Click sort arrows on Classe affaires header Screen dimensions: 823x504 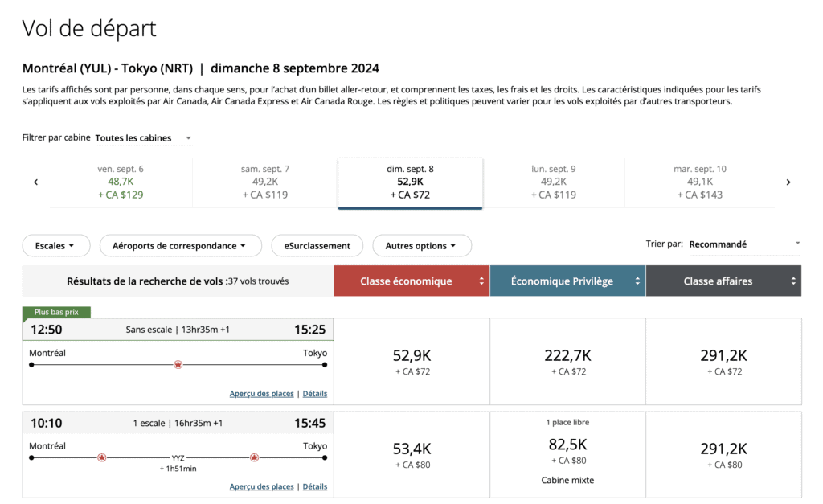(792, 281)
